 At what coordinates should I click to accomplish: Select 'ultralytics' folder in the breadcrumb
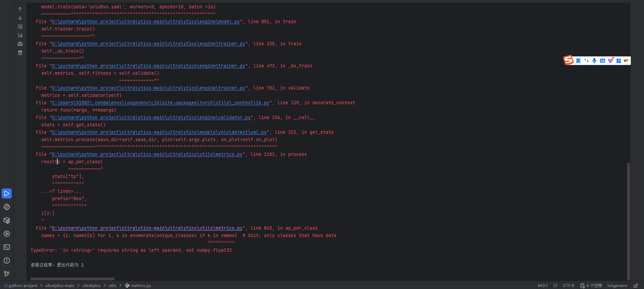coord(92,286)
